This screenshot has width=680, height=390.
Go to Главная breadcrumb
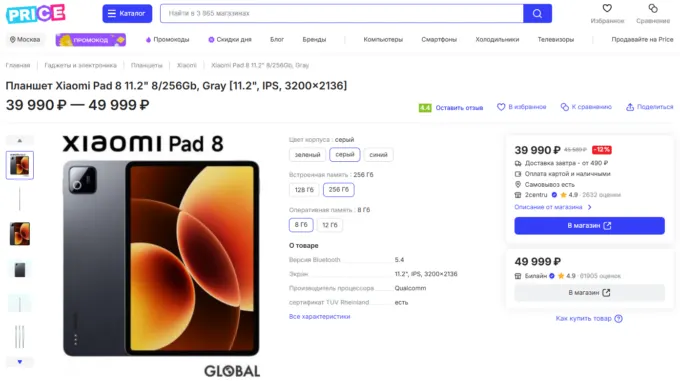coord(18,65)
